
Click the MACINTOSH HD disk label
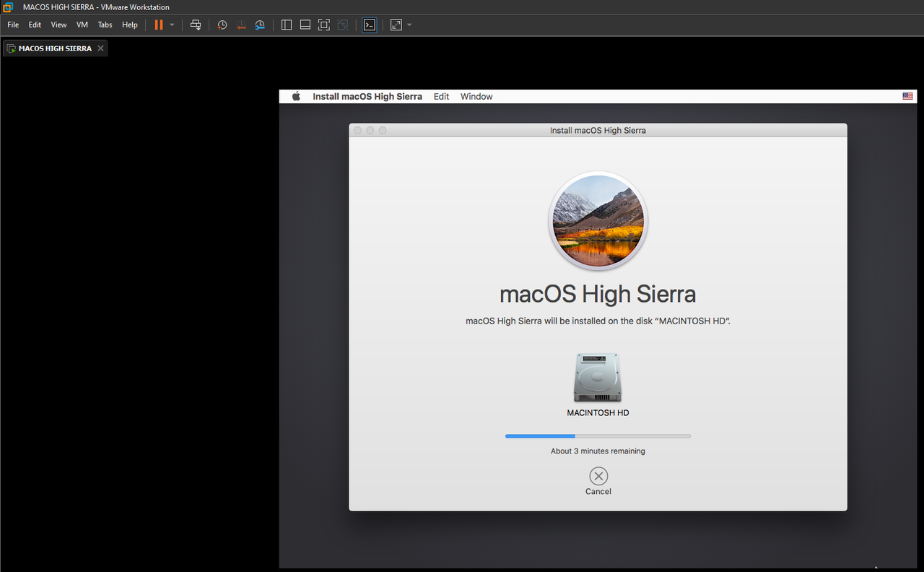tap(598, 412)
